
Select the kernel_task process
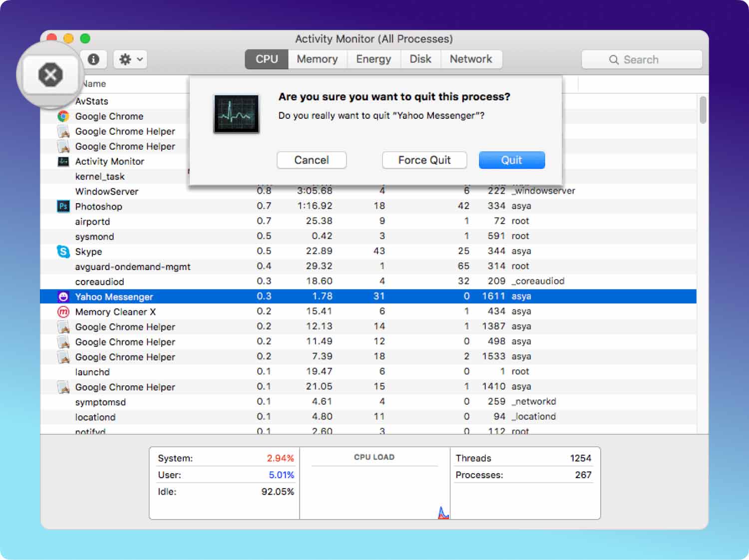[100, 177]
